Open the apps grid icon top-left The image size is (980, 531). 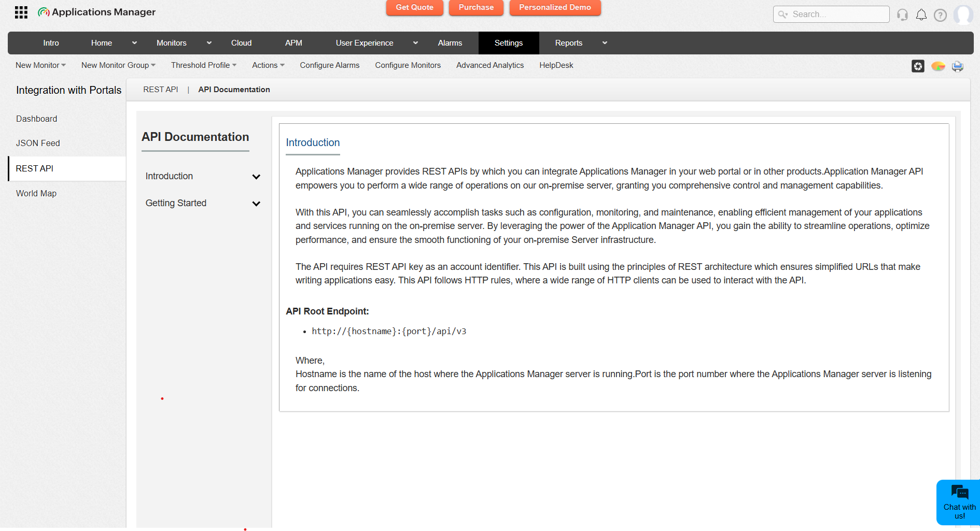[x=21, y=12]
